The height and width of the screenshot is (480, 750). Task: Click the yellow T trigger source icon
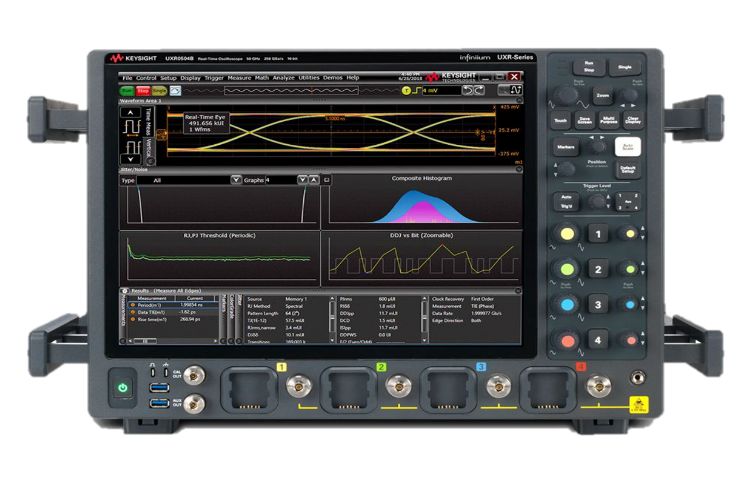click(x=406, y=90)
